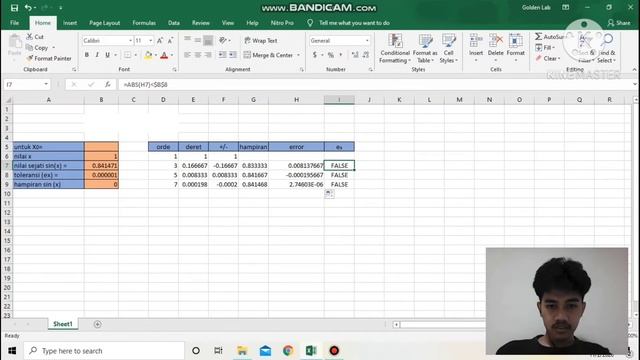Toggle Bold formatting
This screenshot has height=360, width=640.
(87, 55)
